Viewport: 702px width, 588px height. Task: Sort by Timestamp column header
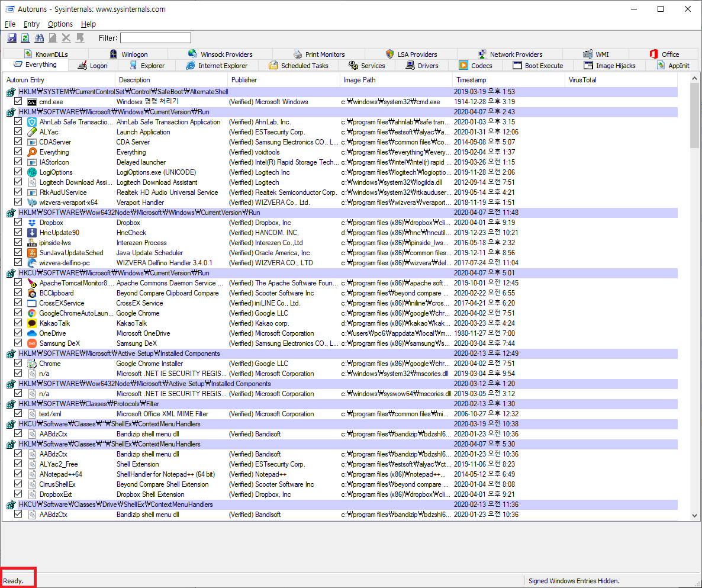point(508,80)
